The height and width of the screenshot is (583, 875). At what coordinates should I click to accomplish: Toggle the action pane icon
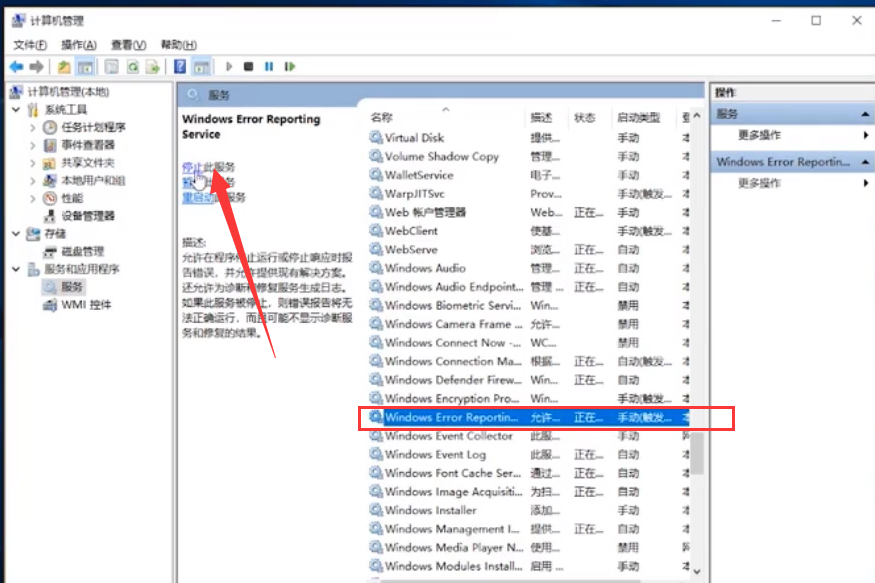199,66
